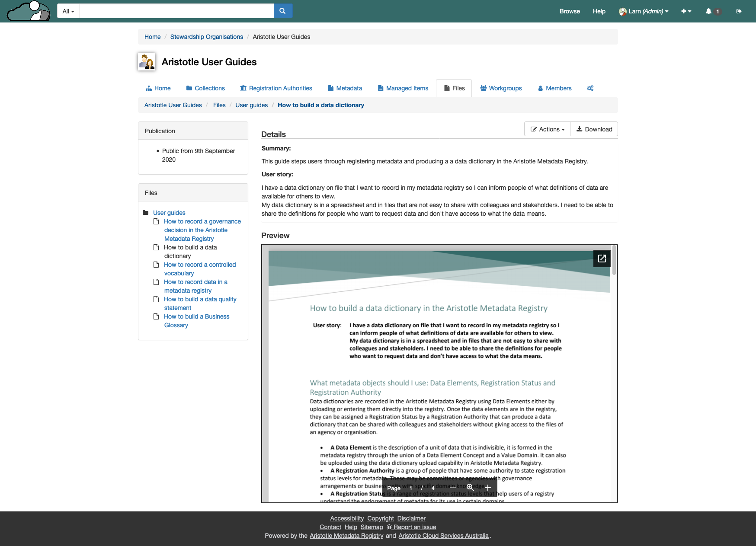756x546 pixels.
Task: Focus the top search input field
Action: (x=176, y=11)
